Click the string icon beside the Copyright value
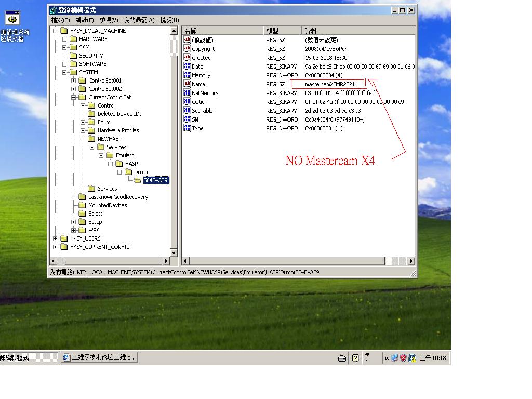The width and height of the screenshot is (532, 399). [186, 48]
